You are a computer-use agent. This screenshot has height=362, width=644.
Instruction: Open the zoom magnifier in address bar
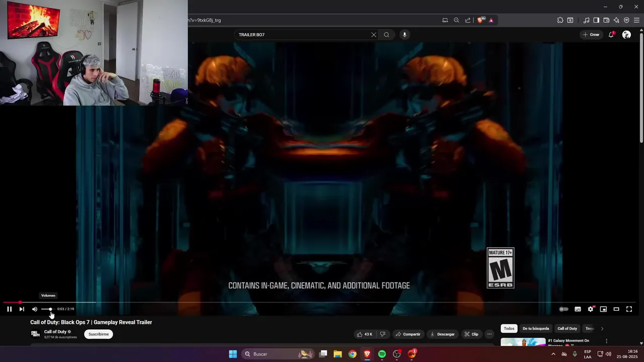point(456,20)
